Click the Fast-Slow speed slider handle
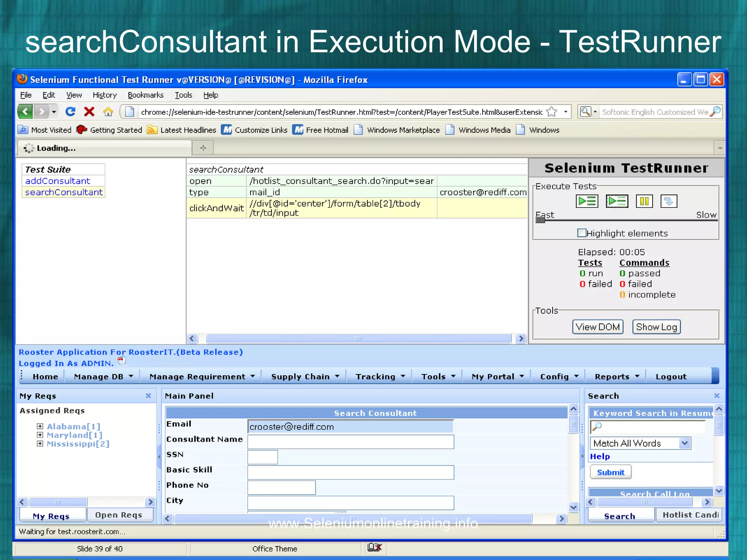Image resolution: width=747 pixels, height=560 pixels. [540, 220]
